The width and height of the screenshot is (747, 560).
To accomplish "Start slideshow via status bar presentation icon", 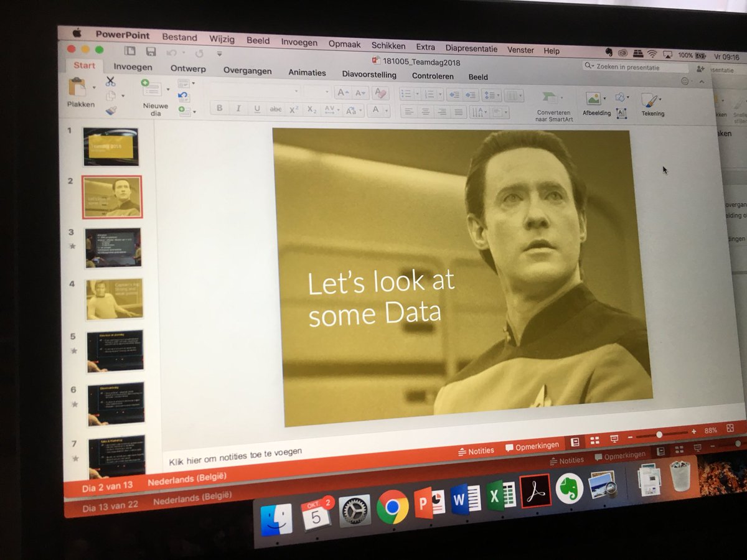I will 614,439.
